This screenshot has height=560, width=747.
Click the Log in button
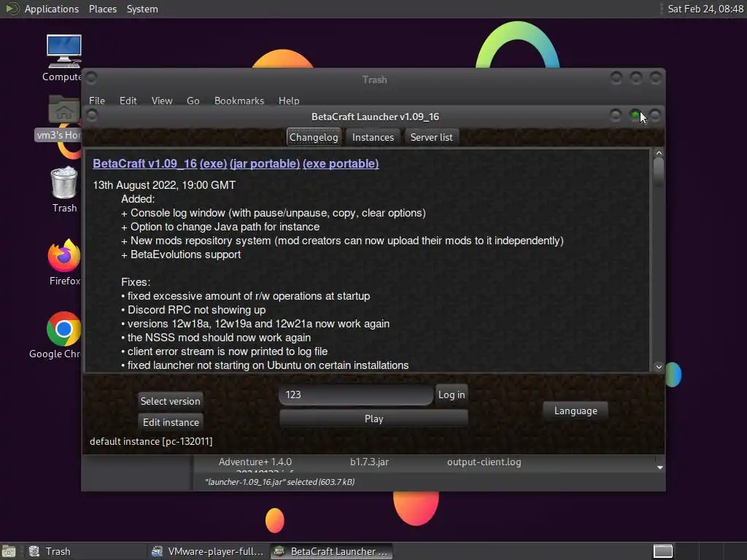click(x=452, y=394)
